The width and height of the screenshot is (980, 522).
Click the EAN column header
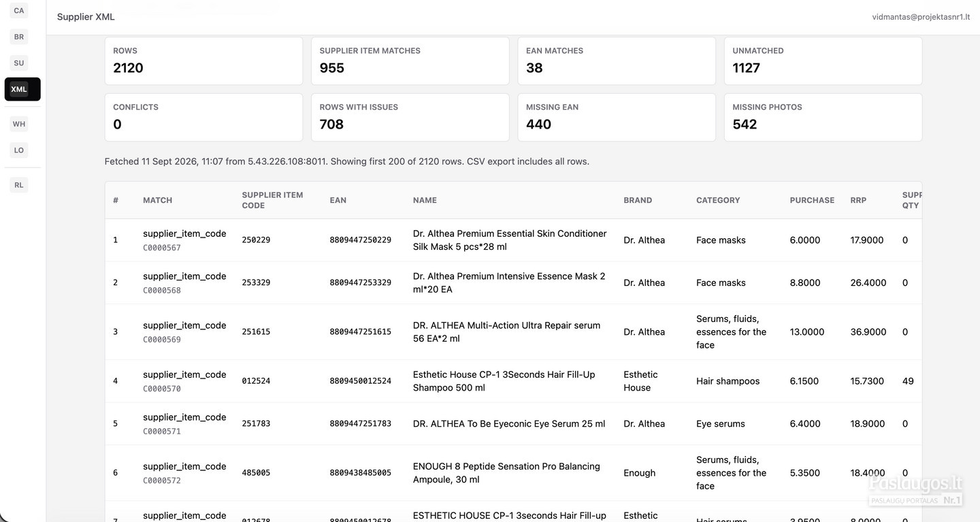click(338, 200)
